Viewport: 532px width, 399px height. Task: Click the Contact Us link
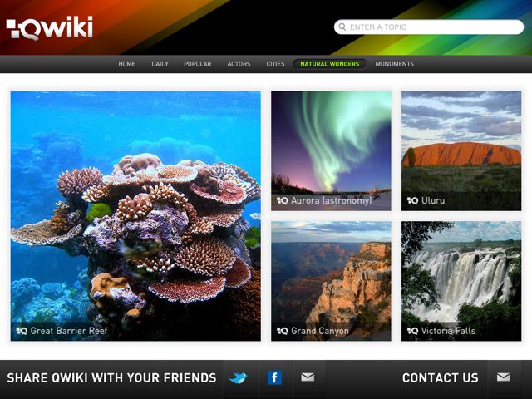pyautogui.click(x=440, y=377)
